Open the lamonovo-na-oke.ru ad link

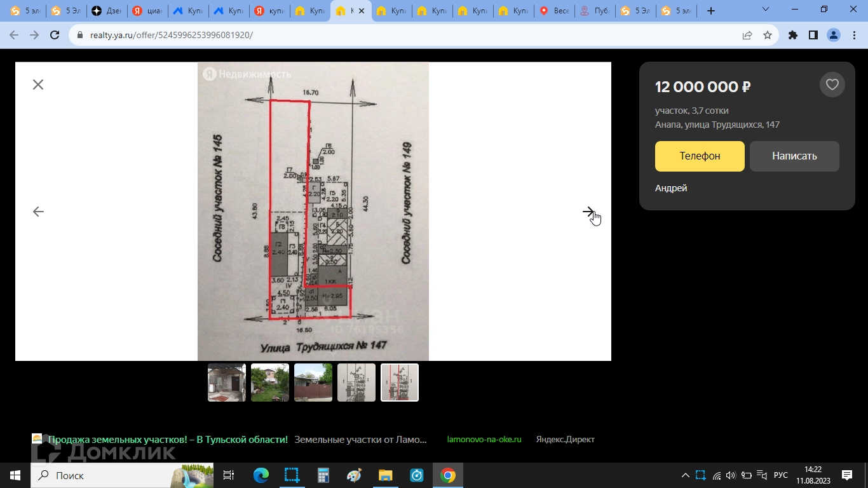pyautogui.click(x=484, y=439)
